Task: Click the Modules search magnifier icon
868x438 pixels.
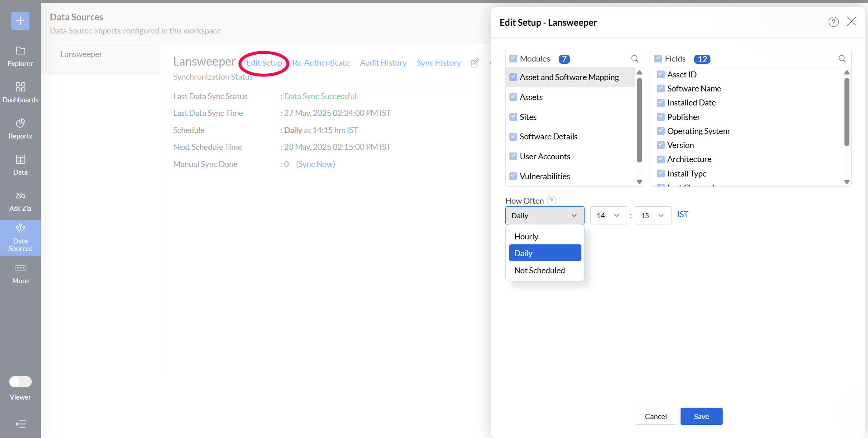Action: [x=635, y=59]
